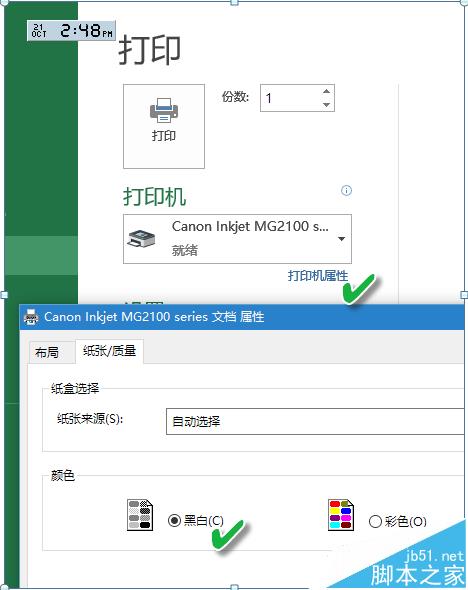Viewport: 468px width, 590px height.
Task: Click the large Print button with the printer icon
Action: pyautogui.click(x=164, y=126)
